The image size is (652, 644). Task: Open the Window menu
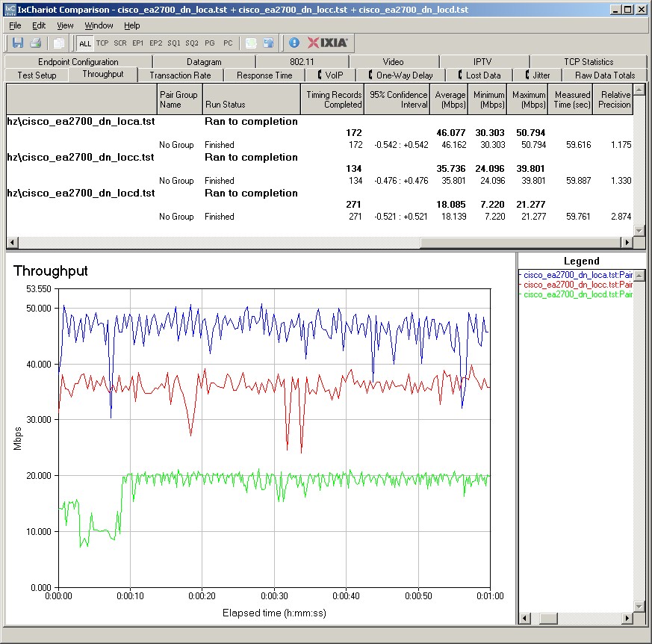(x=99, y=25)
